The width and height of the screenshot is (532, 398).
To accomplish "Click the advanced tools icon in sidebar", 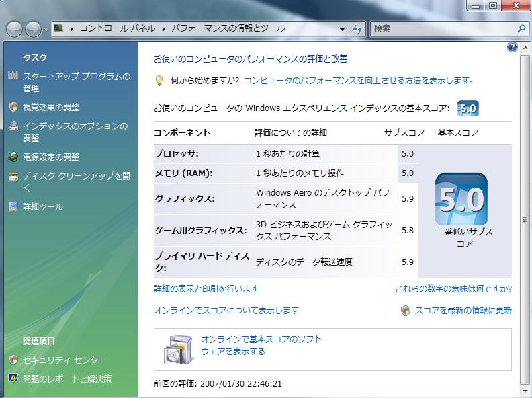I will (x=13, y=206).
